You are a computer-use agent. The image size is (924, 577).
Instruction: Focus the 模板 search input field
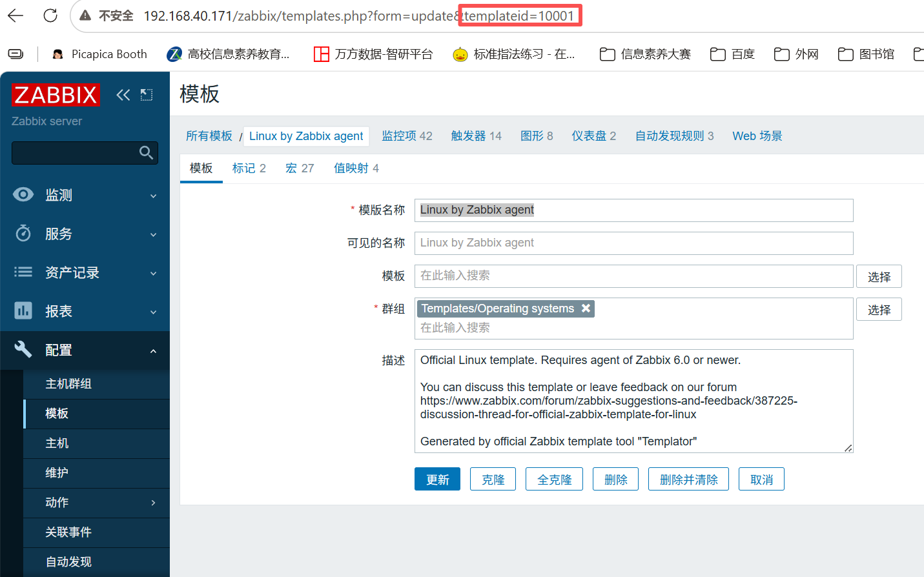pyautogui.click(x=633, y=276)
